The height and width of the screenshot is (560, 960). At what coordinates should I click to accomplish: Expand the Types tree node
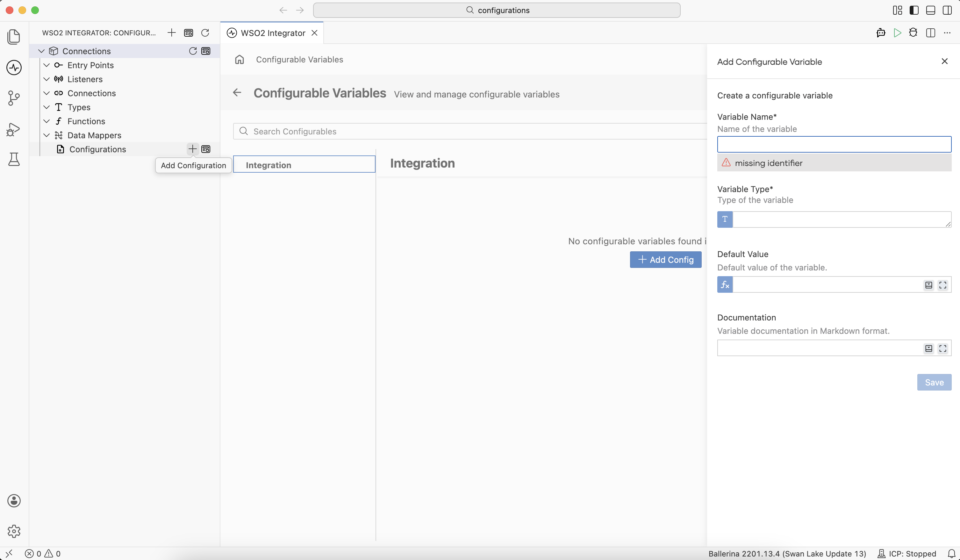(47, 107)
